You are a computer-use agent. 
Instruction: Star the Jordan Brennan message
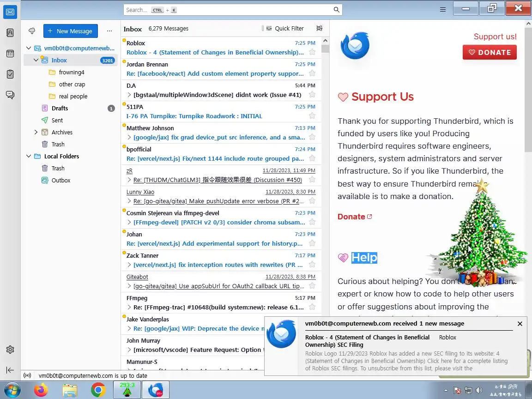point(312,73)
